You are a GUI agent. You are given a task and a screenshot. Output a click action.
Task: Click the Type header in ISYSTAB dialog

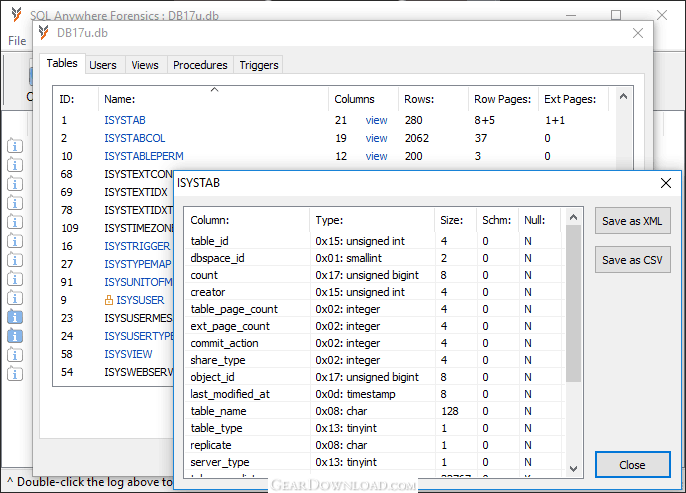372,220
